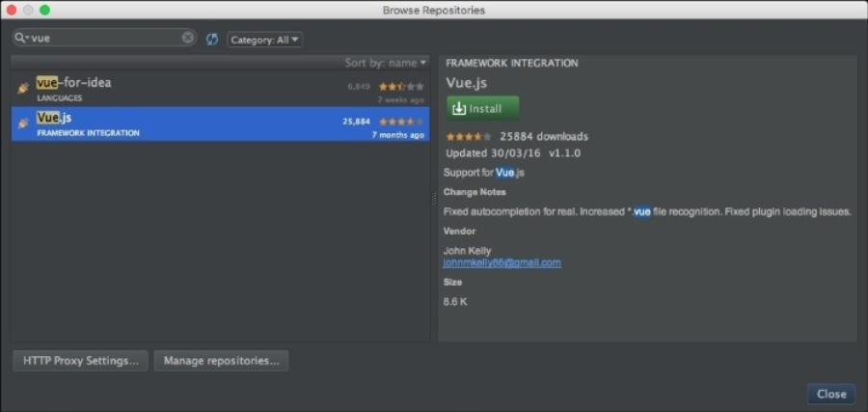Click the star rating of vue-for-idea
Image resolution: width=868 pixels, height=412 pixels.
point(400,87)
